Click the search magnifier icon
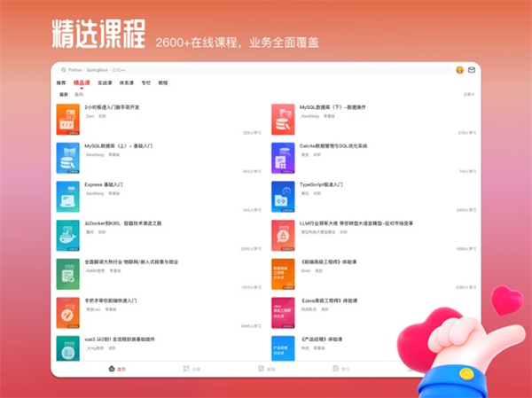Viewport: 532px width, 398px height. click(x=63, y=69)
